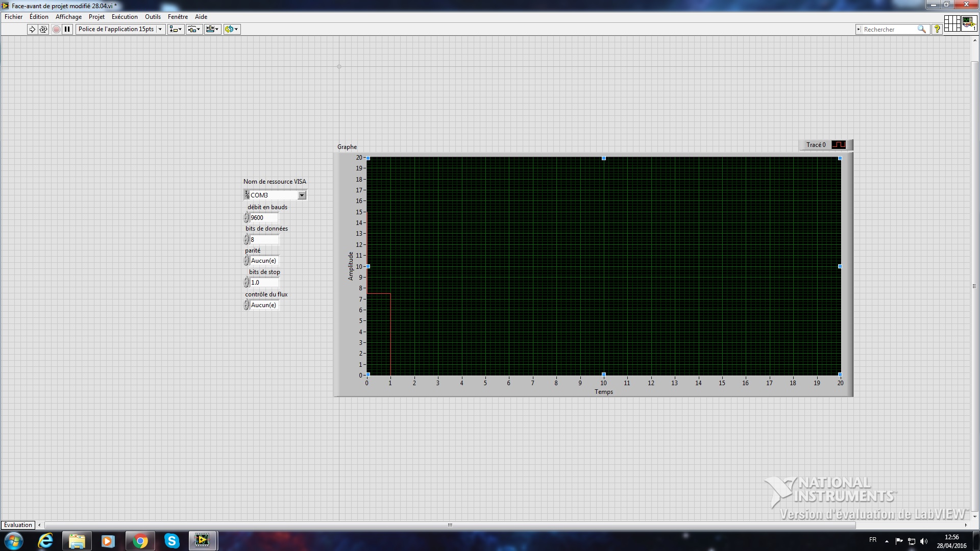
Task: Open the Outils menu
Action: click(x=153, y=17)
